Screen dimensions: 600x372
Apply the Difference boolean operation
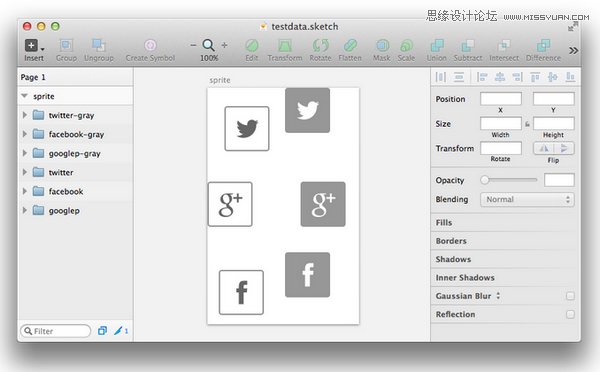coord(543,46)
